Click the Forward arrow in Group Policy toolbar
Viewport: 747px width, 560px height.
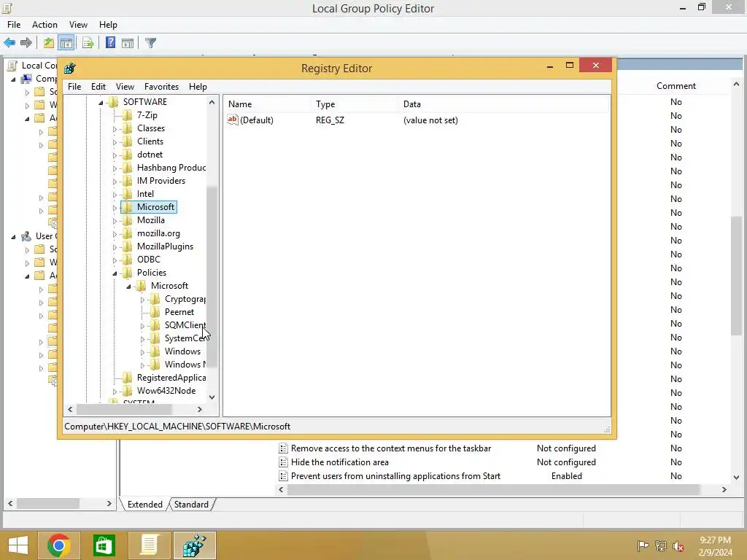[x=26, y=43]
